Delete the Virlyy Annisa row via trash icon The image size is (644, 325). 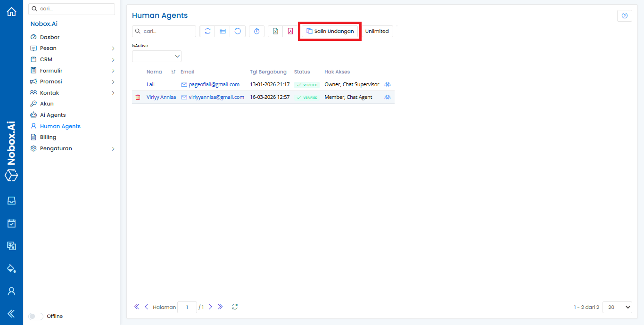tap(138, 97)
